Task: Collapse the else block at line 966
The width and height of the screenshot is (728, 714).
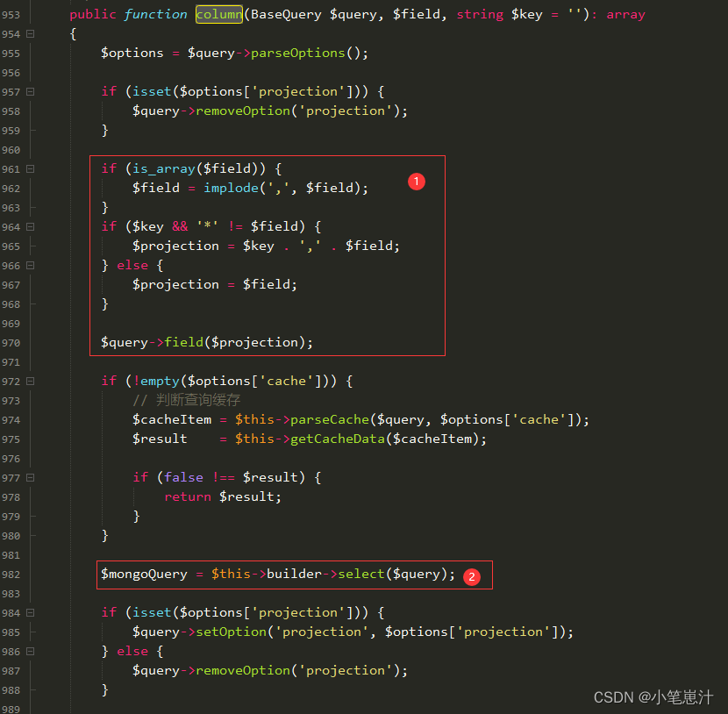Action: pyautogui.click(x=29, y=265)
